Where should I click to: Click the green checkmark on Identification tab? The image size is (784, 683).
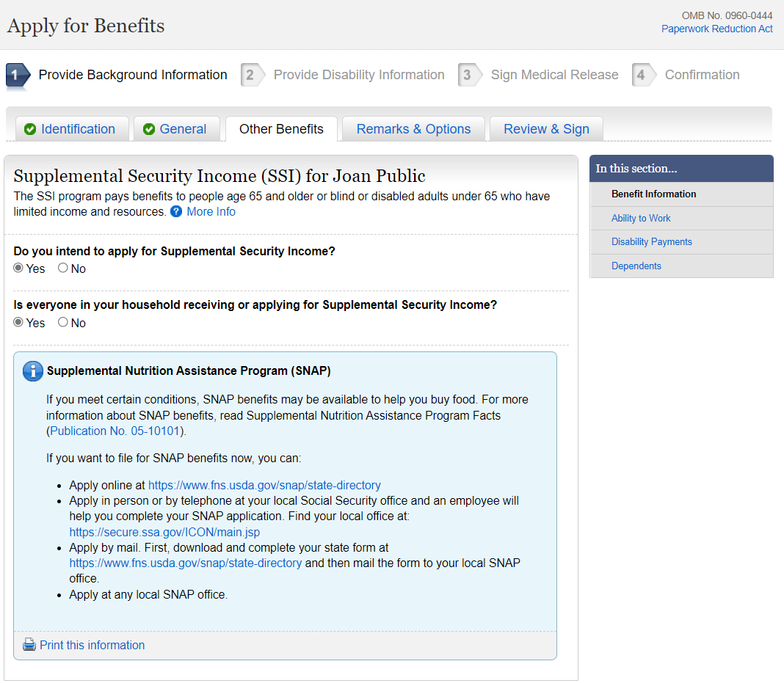point(30,129)
